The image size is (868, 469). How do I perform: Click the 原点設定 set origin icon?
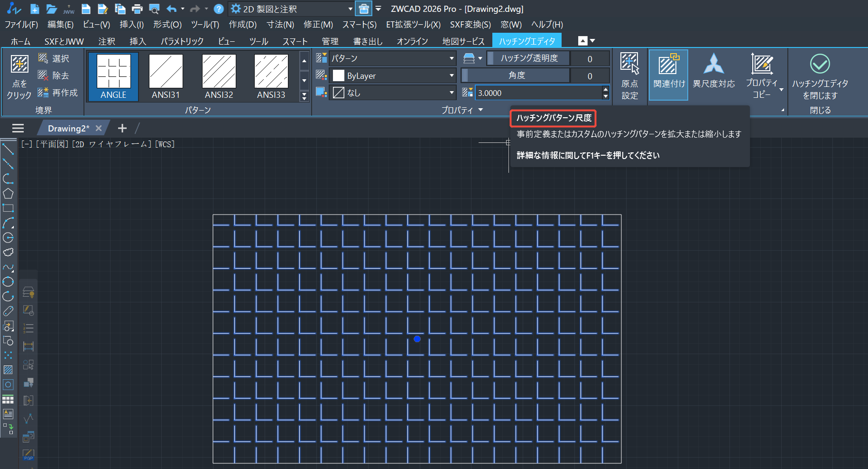pos(629,64)
